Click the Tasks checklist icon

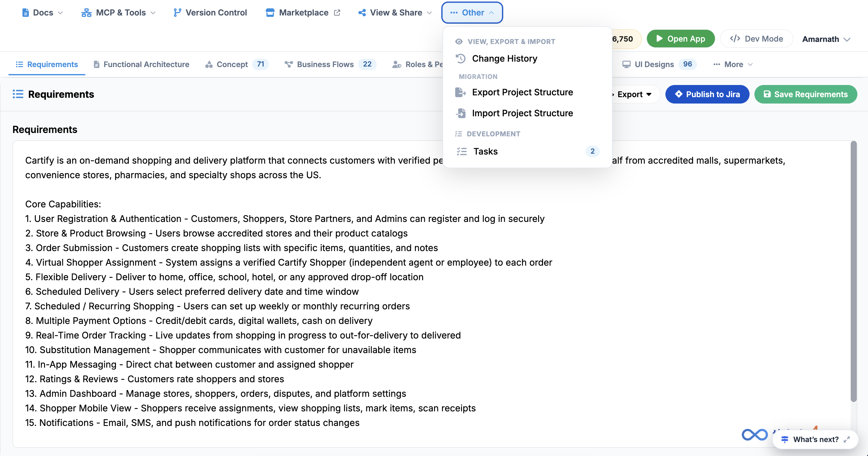(462, 151)
